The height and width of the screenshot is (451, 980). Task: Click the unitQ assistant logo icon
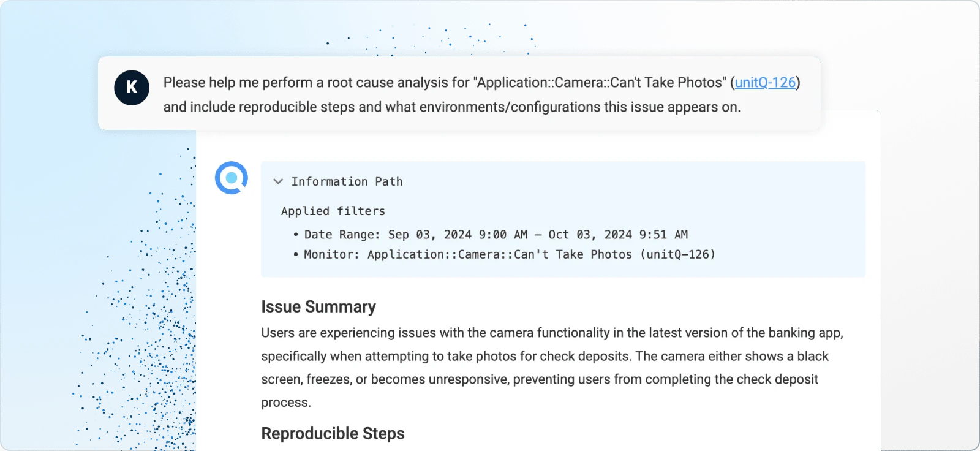tap(232, 178)
